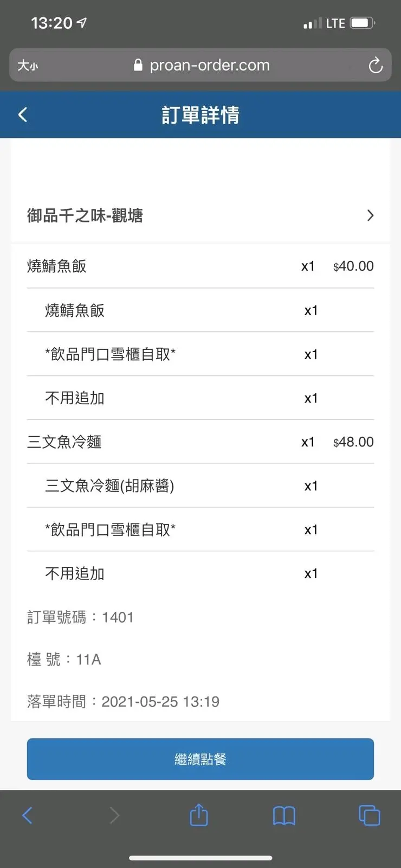Image resolution: width=401 pixels, height=868 pixels.
Task: Open Safari bookmarks book icon
Action: 284,815
